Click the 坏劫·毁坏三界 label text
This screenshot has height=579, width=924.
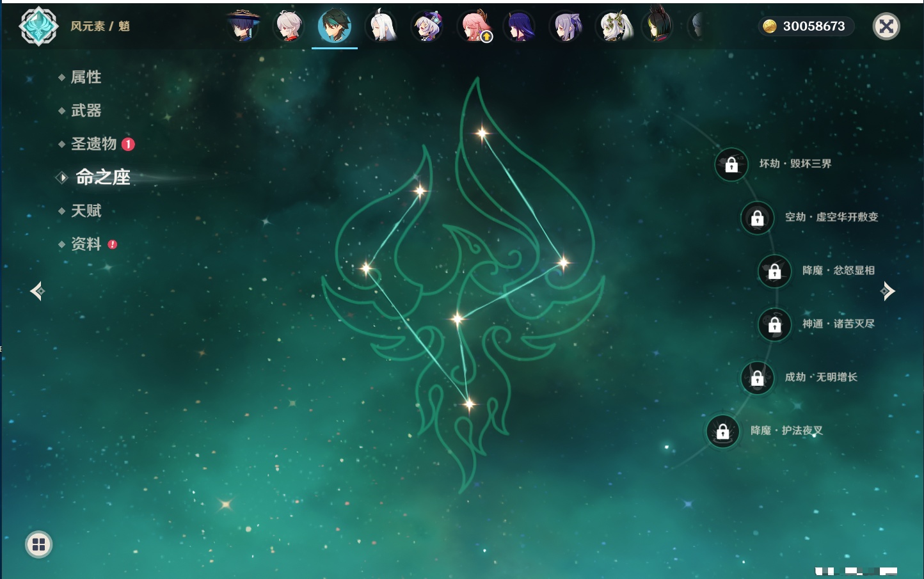795,164
